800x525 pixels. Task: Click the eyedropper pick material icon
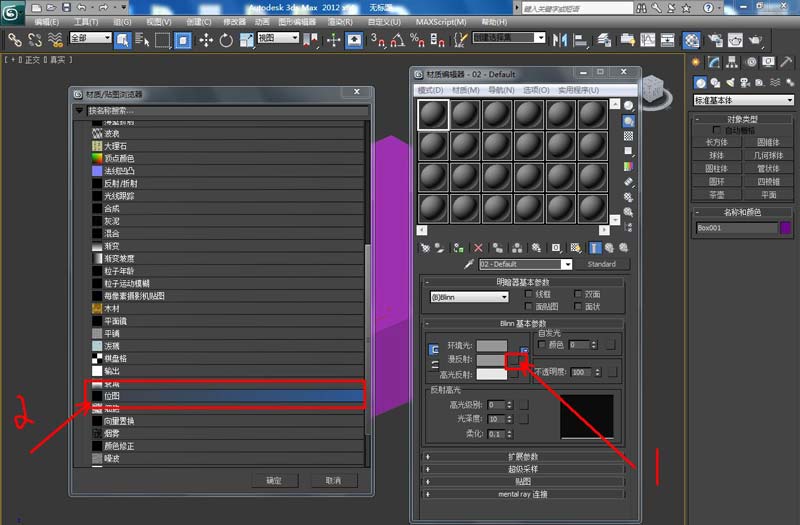pos(467,264)
